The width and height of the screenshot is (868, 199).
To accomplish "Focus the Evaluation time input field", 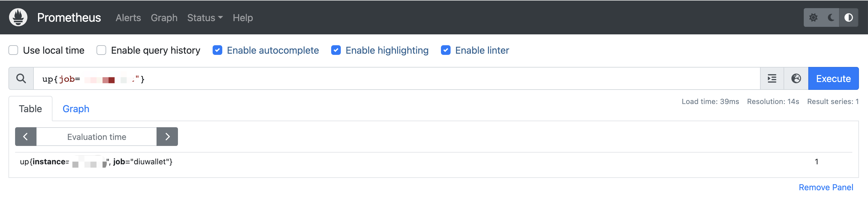I will coord(97,137).
